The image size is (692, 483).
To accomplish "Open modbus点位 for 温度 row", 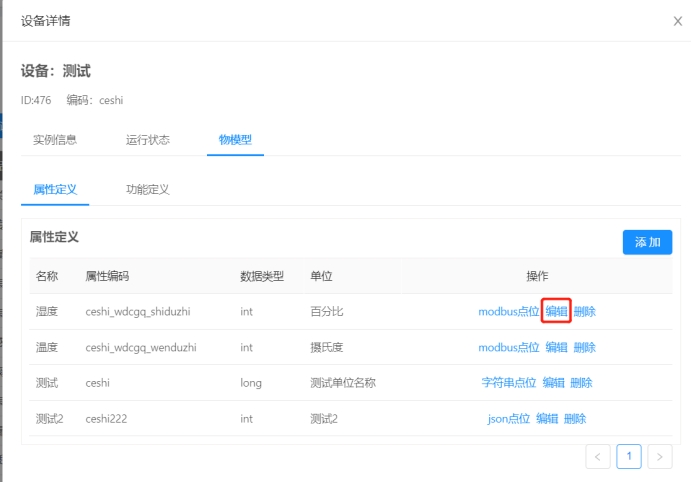I will [508, 348].
